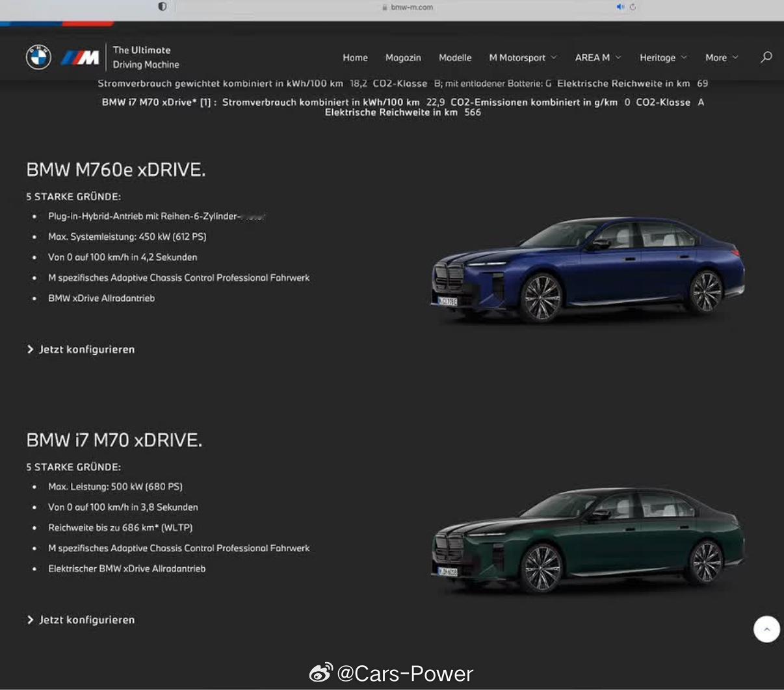Click the scroll-to-top round button
This screenshot has height=690, width=784.
coord(766,629)
